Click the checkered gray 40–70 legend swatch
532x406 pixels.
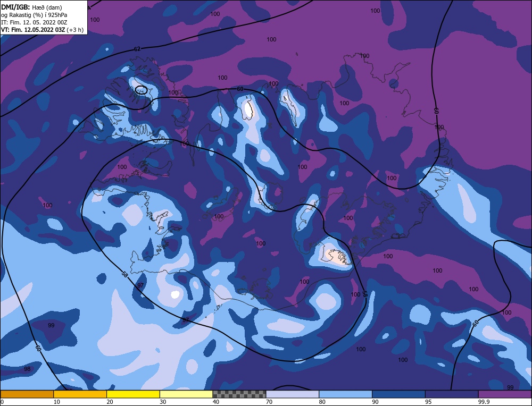[239, 394]
